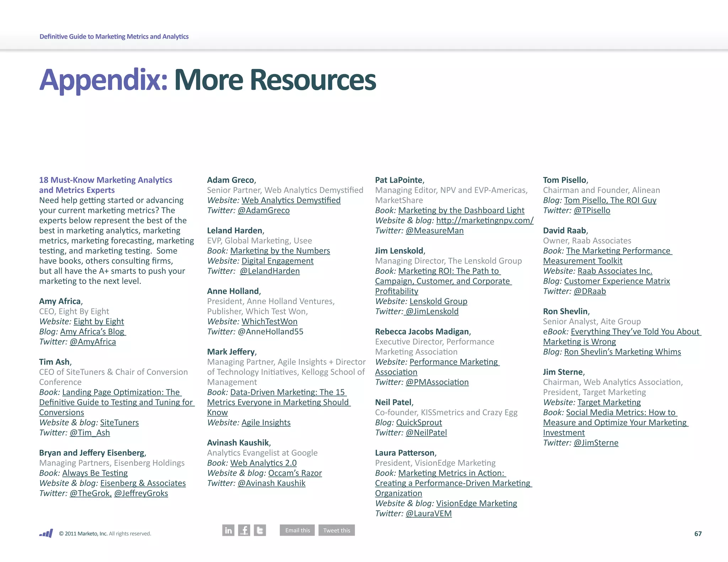Open the Raab Associates Inc. website link
The height and width of the screenshot is (562, 728).
tap(615, 271)
